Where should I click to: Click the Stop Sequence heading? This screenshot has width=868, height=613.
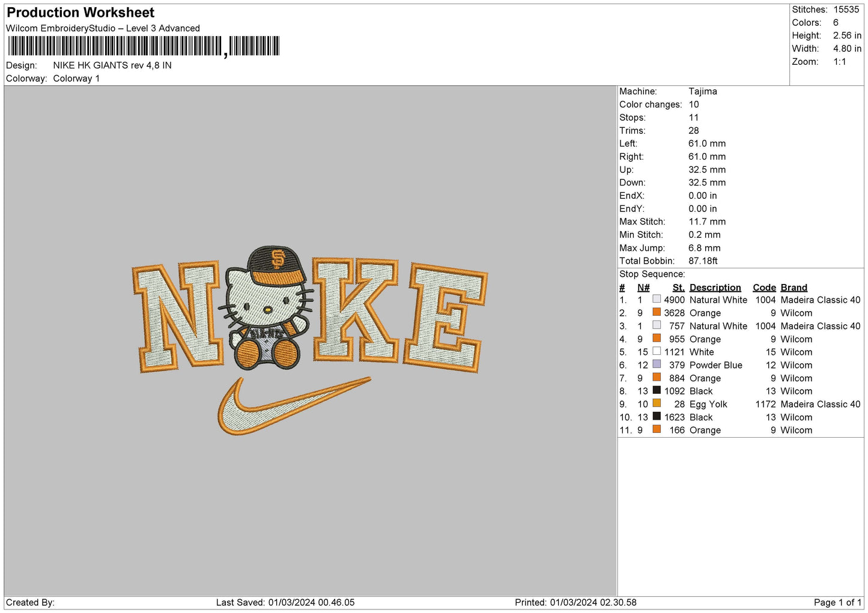[x=652, y=274]
